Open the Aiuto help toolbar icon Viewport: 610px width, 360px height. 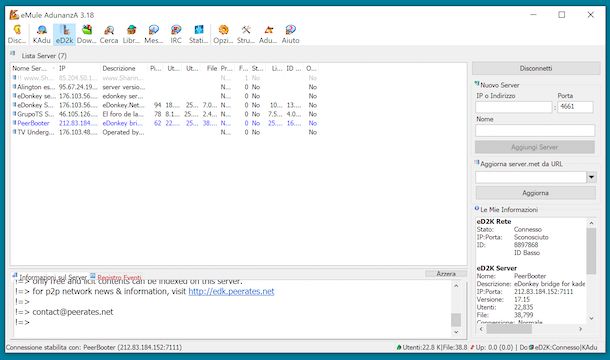point(291,34)
